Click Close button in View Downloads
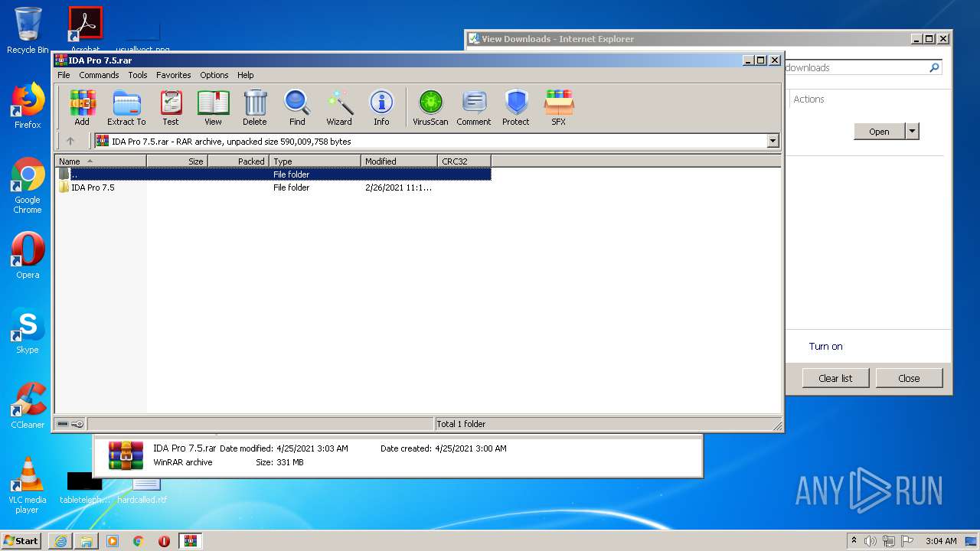This screenshot has height=551, width=980. click(x=909, y=378)
